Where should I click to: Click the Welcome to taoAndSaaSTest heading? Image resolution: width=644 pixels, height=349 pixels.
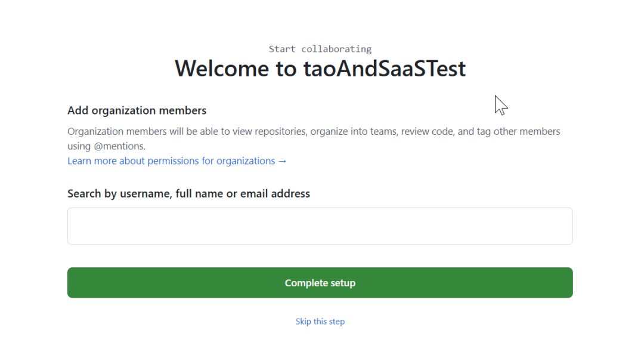pyautogui.click(x=320, y=69)
